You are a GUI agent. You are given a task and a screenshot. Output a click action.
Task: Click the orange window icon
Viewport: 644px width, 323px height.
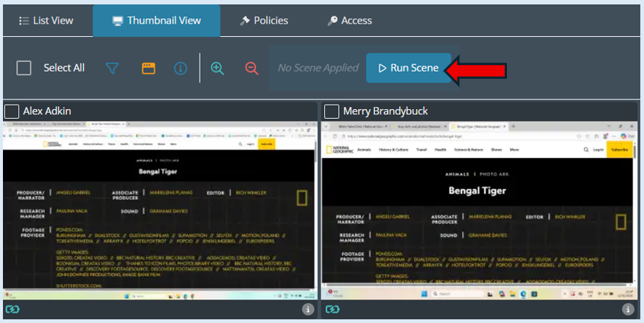coord(148,69)
